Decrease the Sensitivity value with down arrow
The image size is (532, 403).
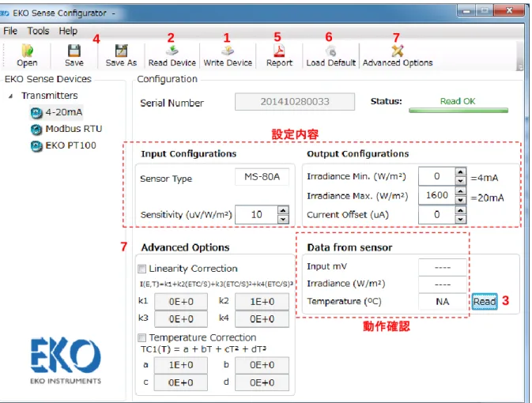[283, 219]
